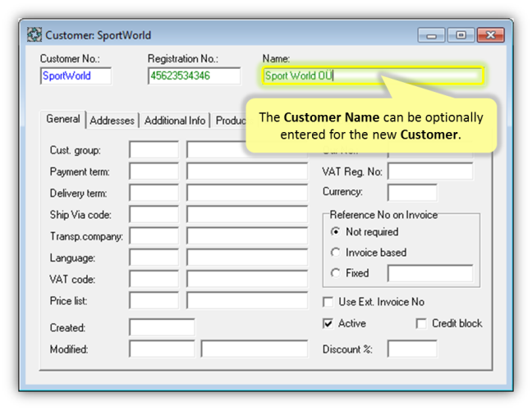Click the Language code field

click(154, 257)
